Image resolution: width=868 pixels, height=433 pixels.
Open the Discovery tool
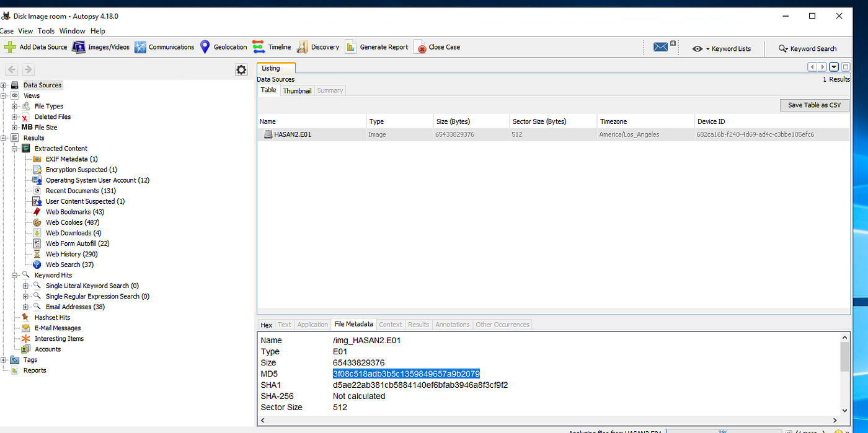pyautogui.click(x=317, y=47)
